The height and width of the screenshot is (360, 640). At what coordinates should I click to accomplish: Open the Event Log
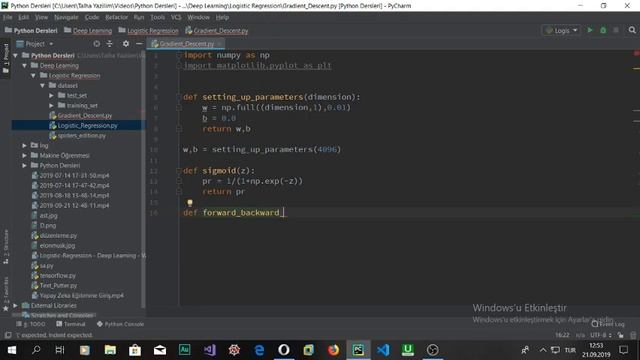pyautogui.click(x=608, y=324)
